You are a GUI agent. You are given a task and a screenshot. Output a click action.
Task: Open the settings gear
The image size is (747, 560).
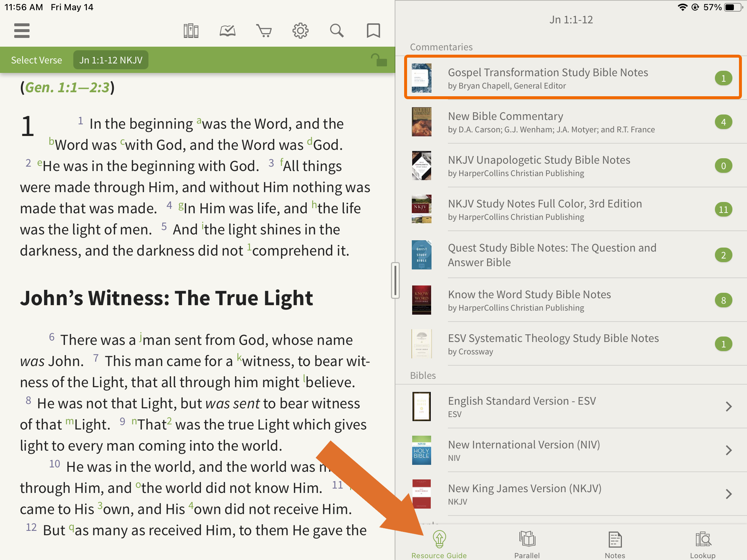point(300,31)
